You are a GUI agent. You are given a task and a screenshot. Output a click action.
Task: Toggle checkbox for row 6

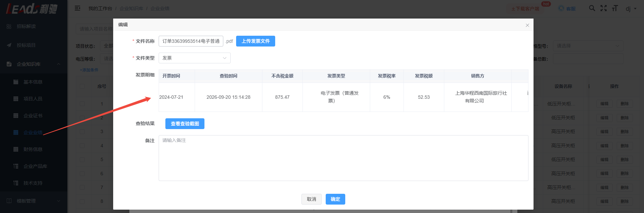(x=82, y=174)
